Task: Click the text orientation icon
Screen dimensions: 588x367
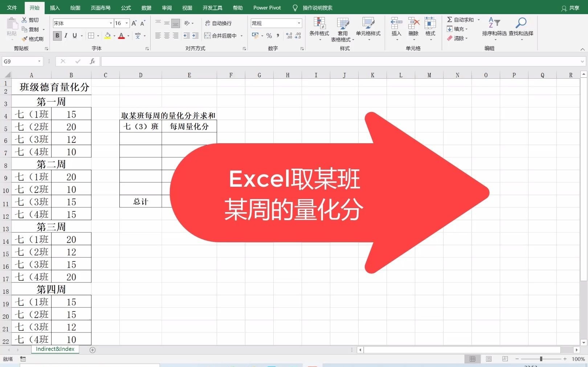Action: 187,23
